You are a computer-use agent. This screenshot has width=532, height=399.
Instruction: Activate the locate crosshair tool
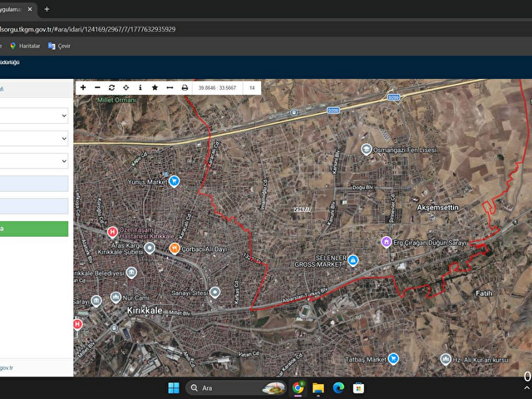126,87
